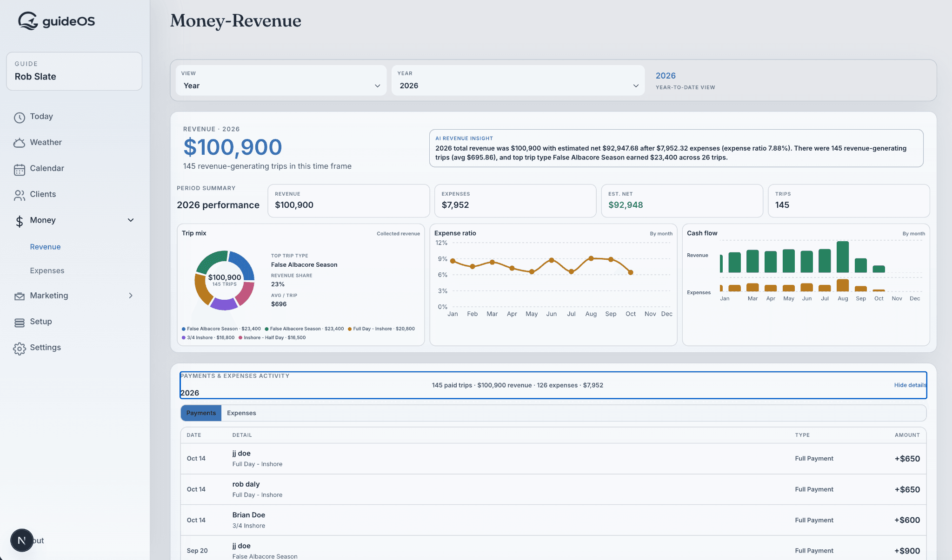Open Calendar via the calendar icon

[19, 170]
